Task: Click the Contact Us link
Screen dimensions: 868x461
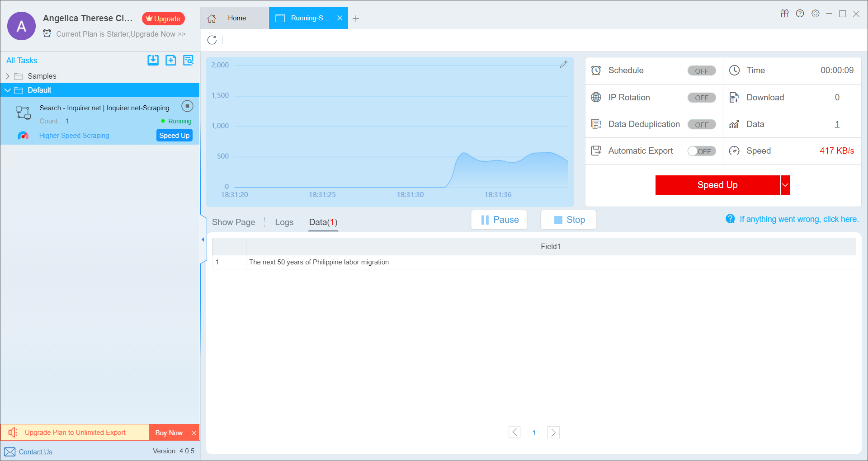Action: tap(35, 452)
